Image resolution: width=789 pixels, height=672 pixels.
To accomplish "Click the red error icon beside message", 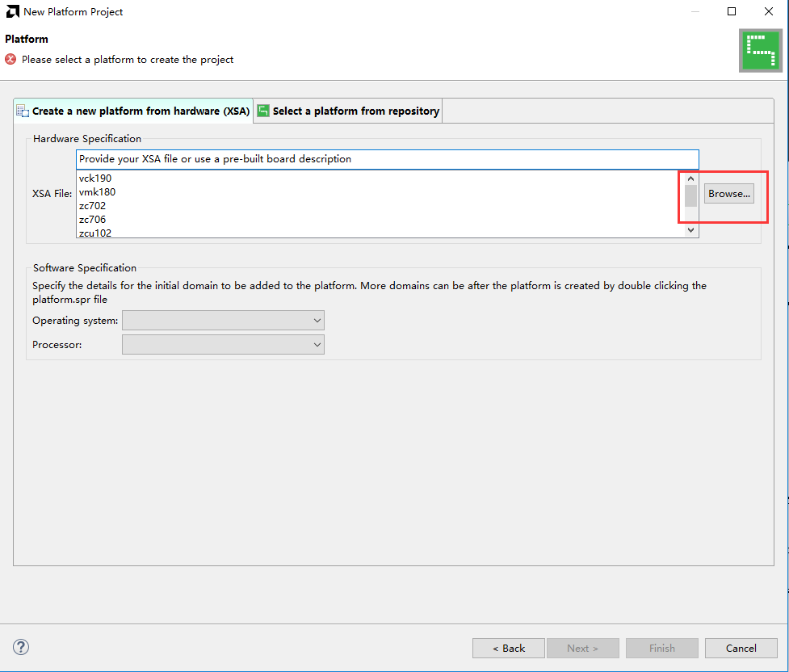I will [x=10, y=60].
